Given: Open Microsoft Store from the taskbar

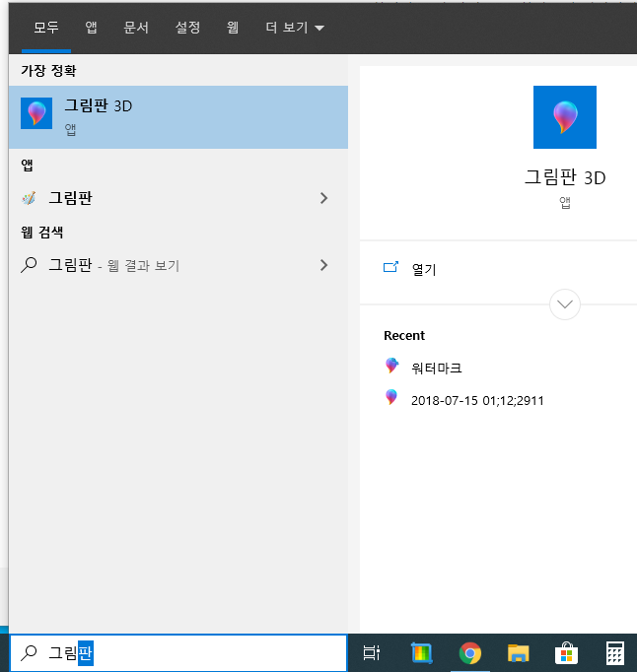Looking at the screenshot, I should (x=566, y=653).
